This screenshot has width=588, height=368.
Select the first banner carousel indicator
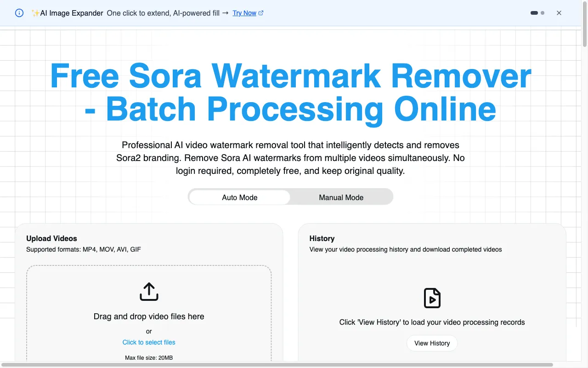(534, 13)
